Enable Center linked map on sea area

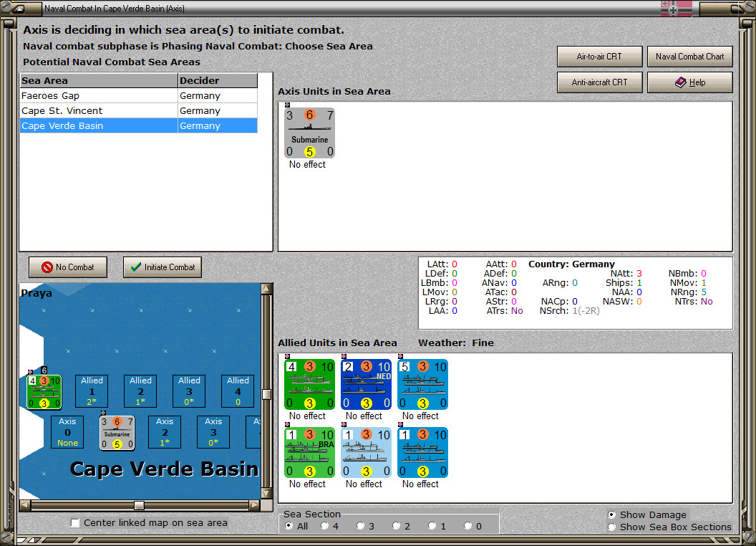tap(75, 523)
